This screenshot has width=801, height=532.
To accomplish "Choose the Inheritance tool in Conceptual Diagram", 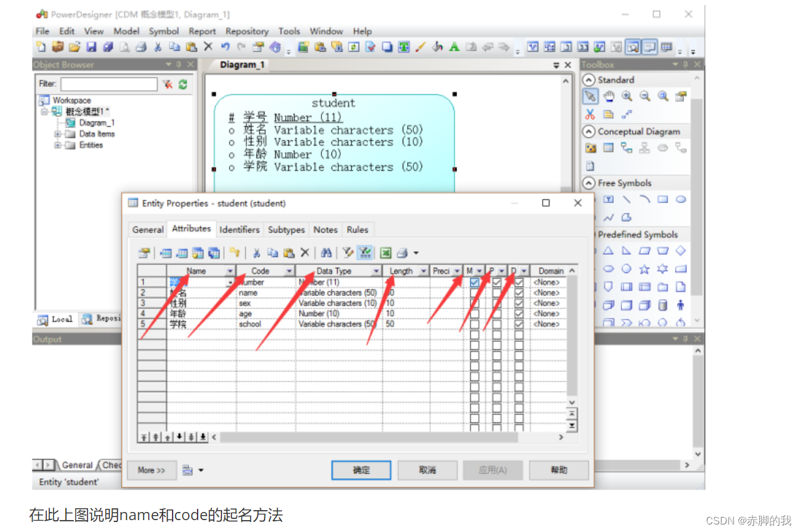I will [x=645, y=148].
